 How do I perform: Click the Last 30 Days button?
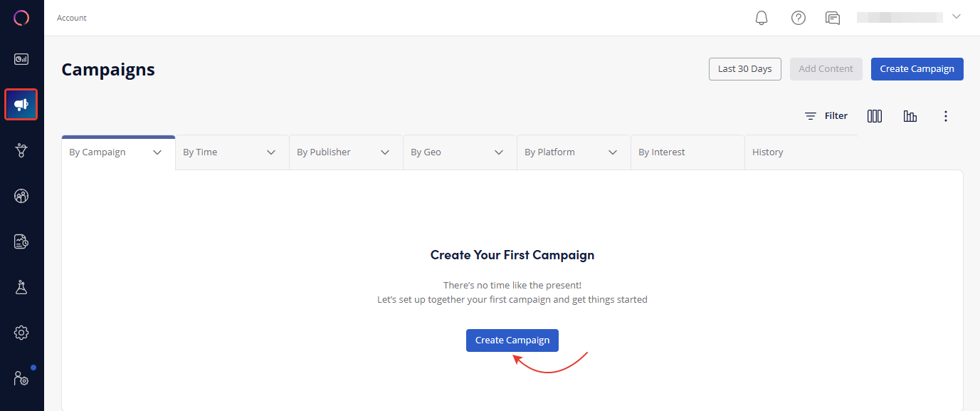tap(744, 69)
